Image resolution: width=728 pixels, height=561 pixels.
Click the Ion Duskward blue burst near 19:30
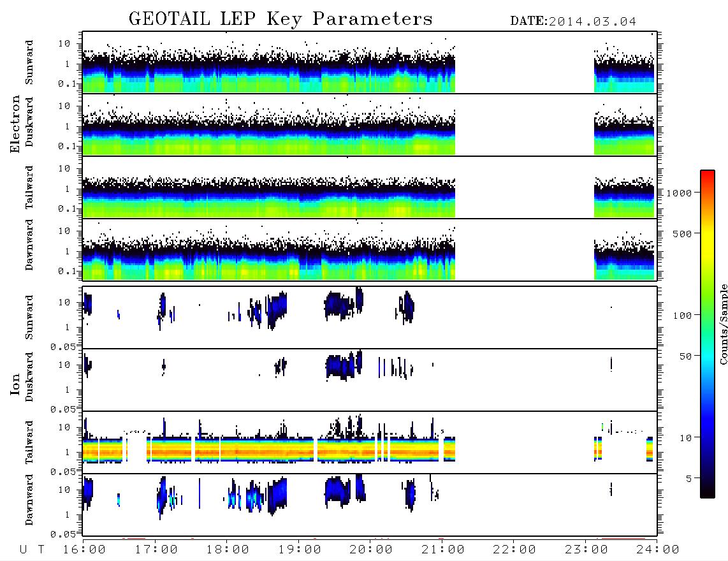pyautogui.click(x=340, y=367)
